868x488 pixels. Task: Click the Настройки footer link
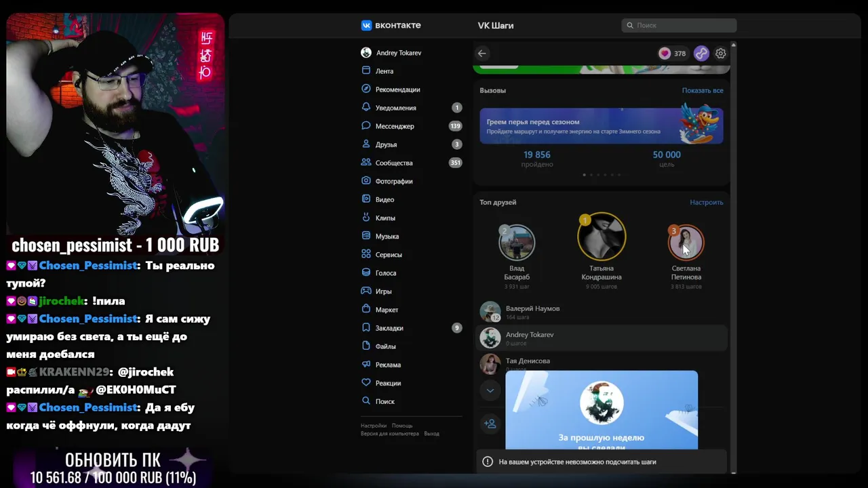tap(374, 426)
